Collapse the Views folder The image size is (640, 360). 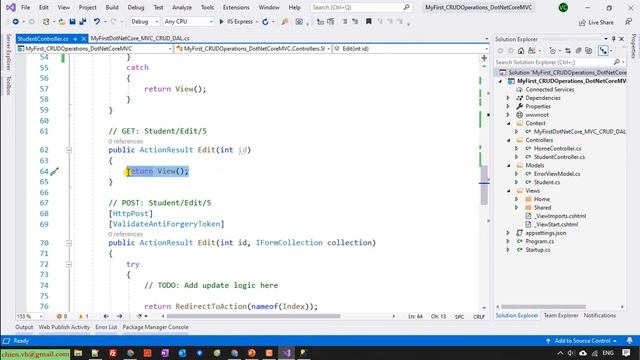(509, 191)
